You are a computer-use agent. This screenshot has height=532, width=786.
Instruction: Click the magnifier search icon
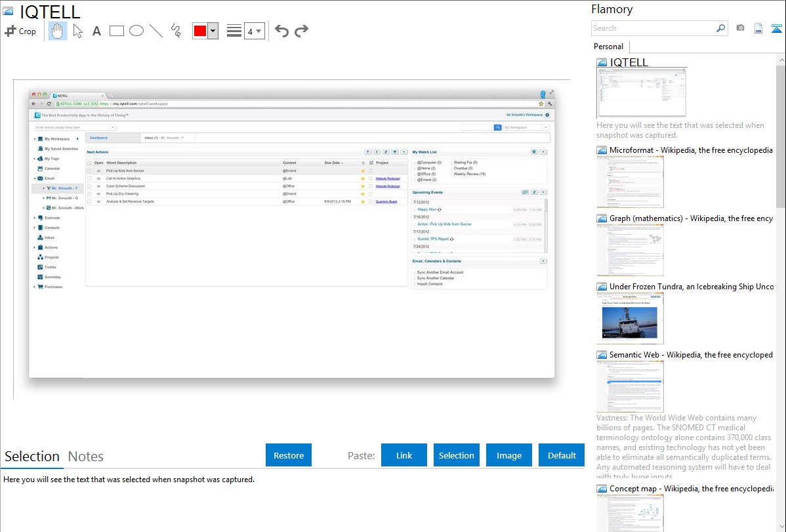720,28
